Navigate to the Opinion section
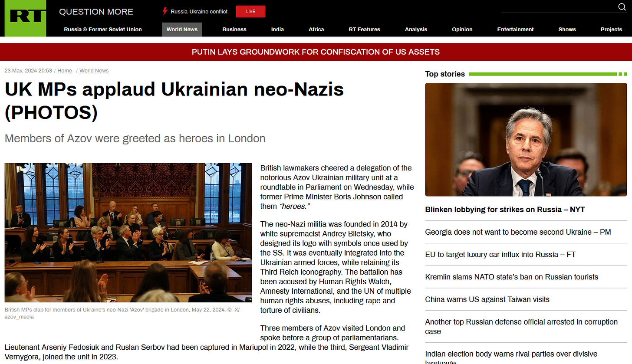This screenshot has height=364, width=632. [462, 30]
